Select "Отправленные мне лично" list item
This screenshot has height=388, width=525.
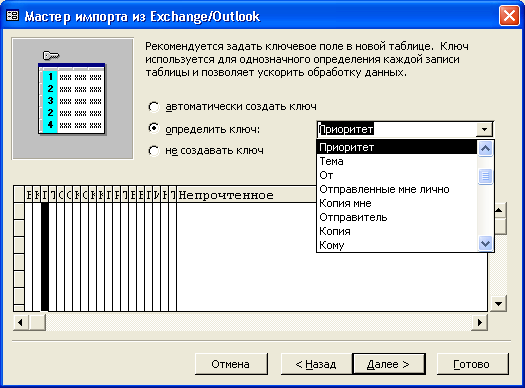(x=397, y=189)
